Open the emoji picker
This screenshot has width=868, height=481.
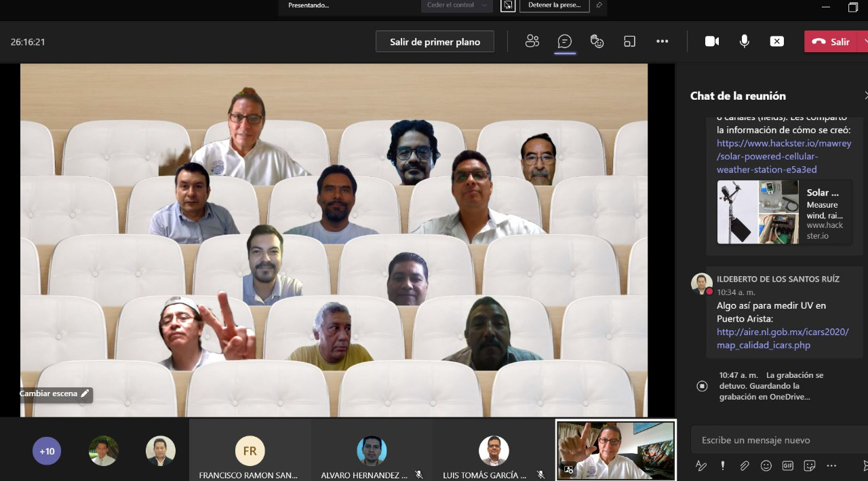(766, 465)
